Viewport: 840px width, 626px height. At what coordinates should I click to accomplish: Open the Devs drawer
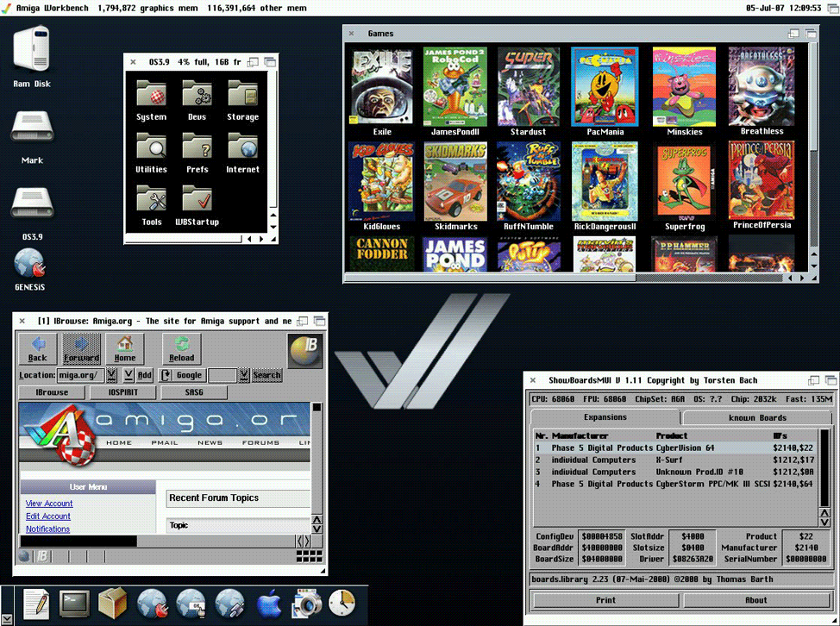coord(197,94)
